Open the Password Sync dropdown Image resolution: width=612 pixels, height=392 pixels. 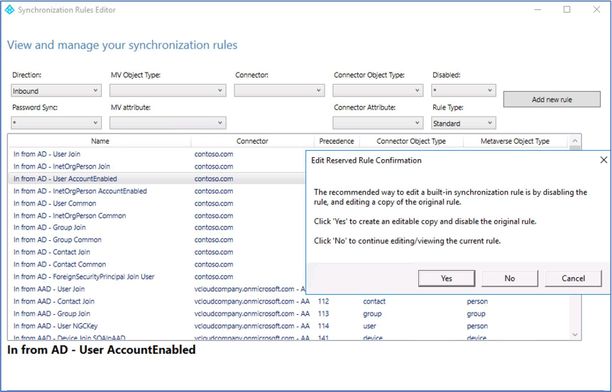pyautogui.click(x=56, y=123)
